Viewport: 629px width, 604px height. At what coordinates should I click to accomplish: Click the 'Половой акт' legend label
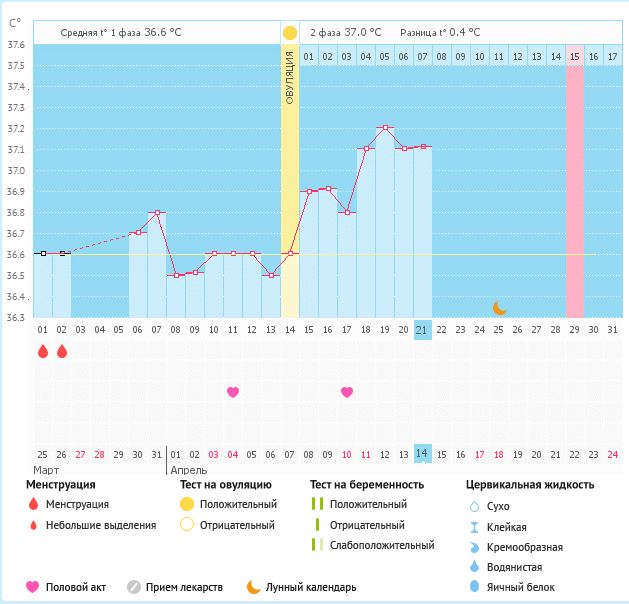point(76,587)
